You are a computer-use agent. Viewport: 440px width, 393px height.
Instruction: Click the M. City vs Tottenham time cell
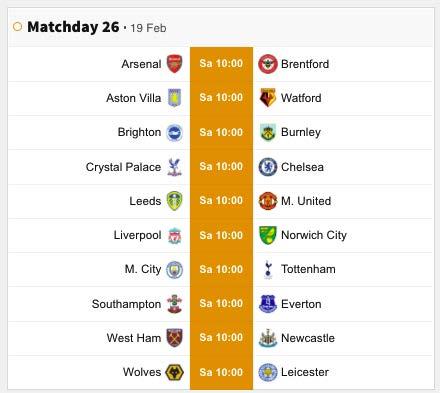(x=221, y=269)
